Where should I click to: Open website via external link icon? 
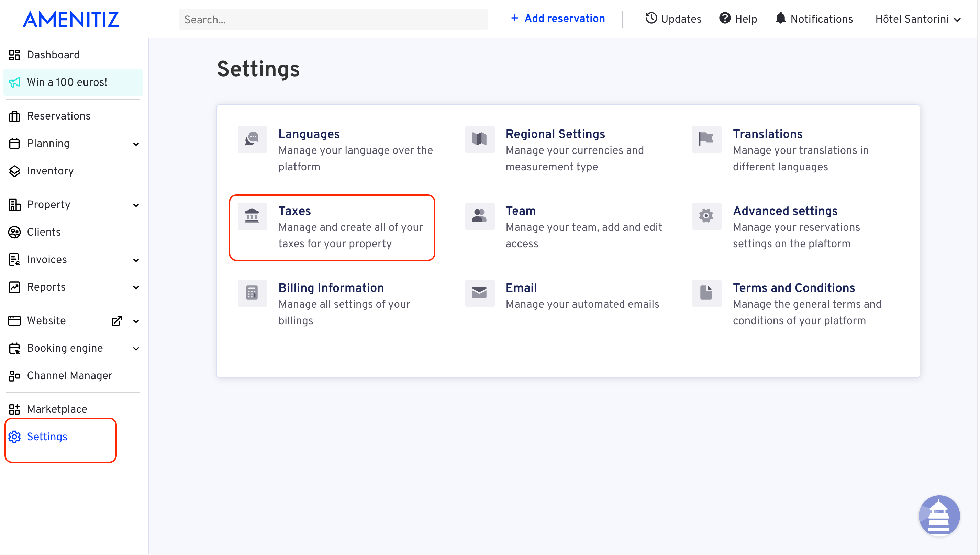point(117,320)
